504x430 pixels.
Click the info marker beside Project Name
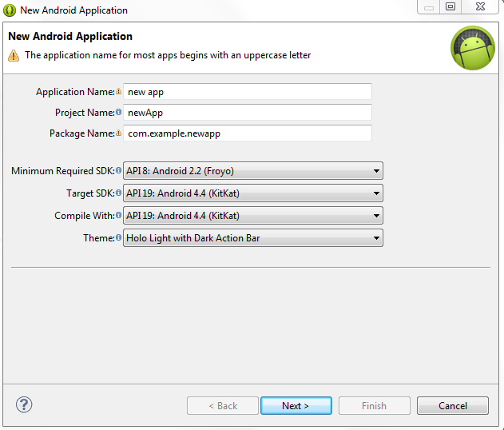coord(119,113)
